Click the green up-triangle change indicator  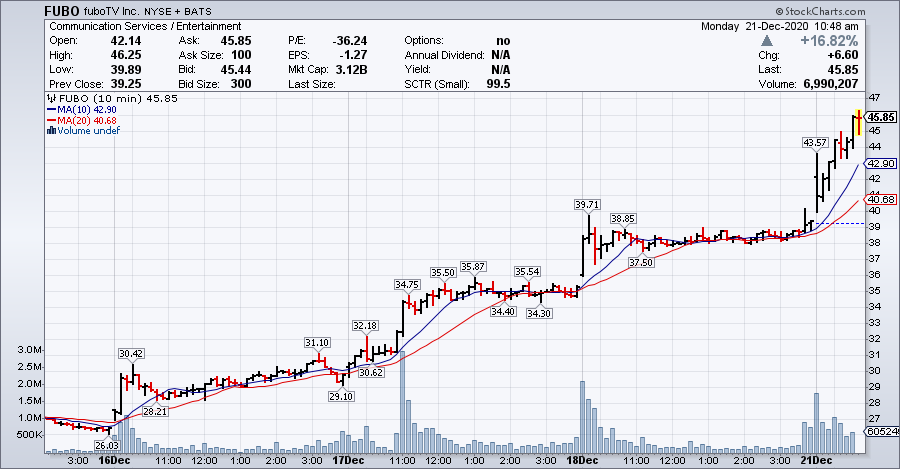click(767, 41)
